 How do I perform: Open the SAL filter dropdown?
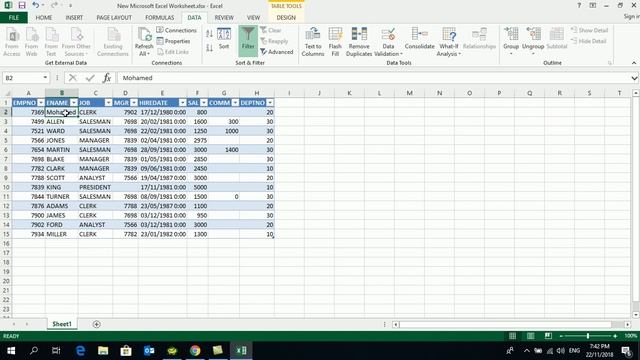coord(204,102)
